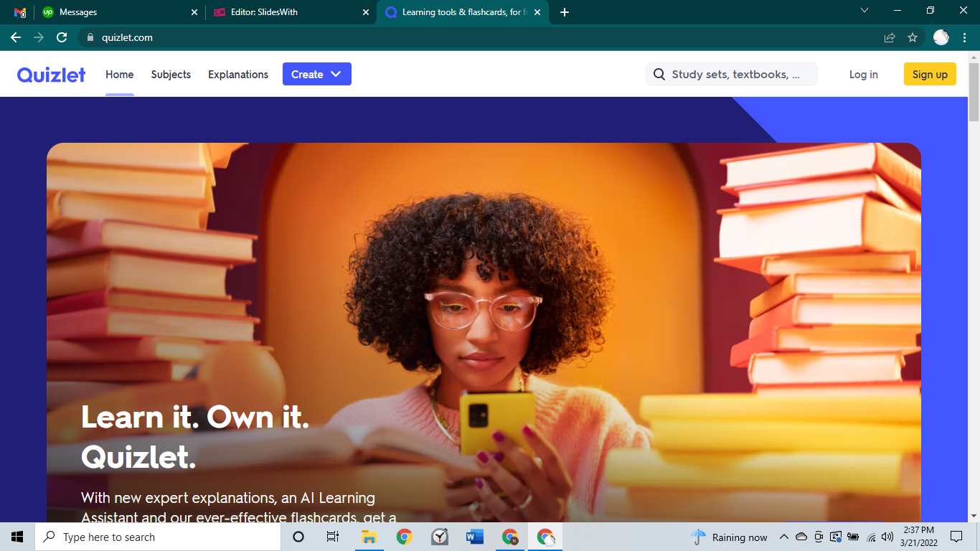Go back with the browser back arrow
This screenshot has height=551, width=980.
(x=16, y=37)
